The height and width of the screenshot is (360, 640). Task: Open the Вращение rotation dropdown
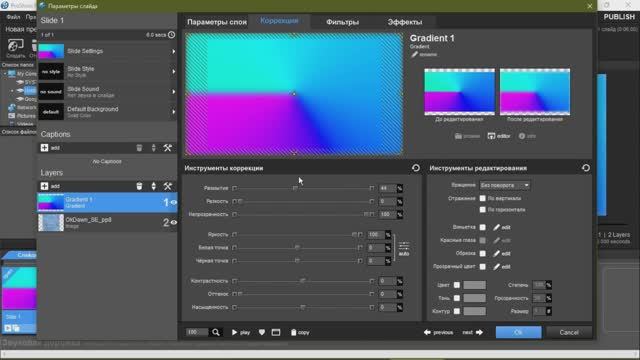(x=504, y=185)
